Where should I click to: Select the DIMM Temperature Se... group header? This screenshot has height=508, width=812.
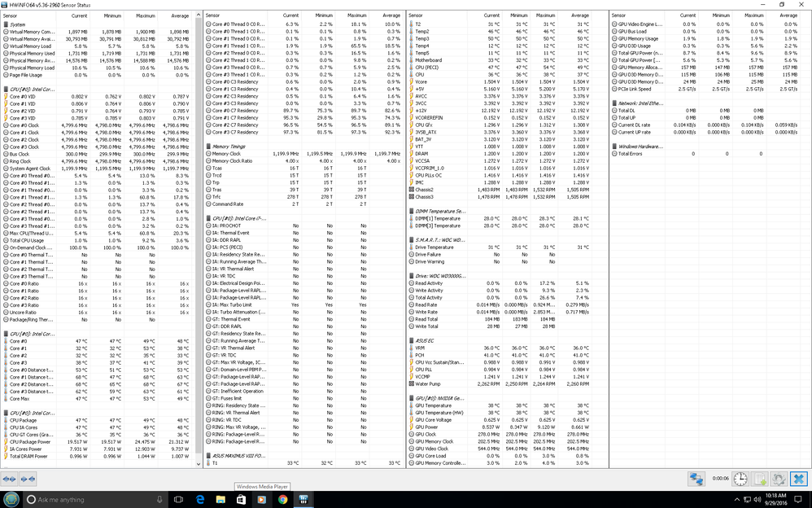[508, 212]
